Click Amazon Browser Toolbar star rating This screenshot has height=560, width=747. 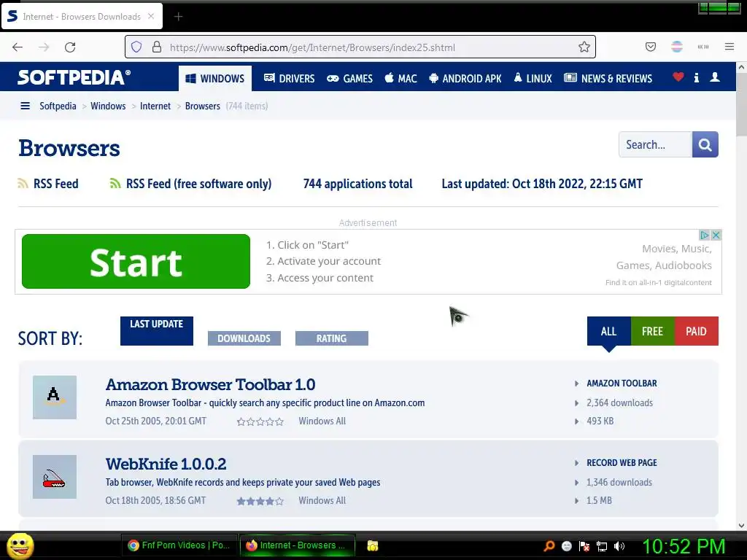click(260, 421)
